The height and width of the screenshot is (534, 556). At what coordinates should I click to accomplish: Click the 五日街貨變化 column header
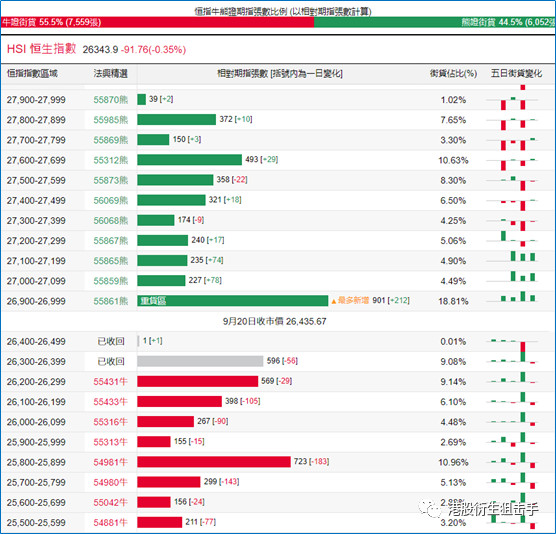pos(516,74)
